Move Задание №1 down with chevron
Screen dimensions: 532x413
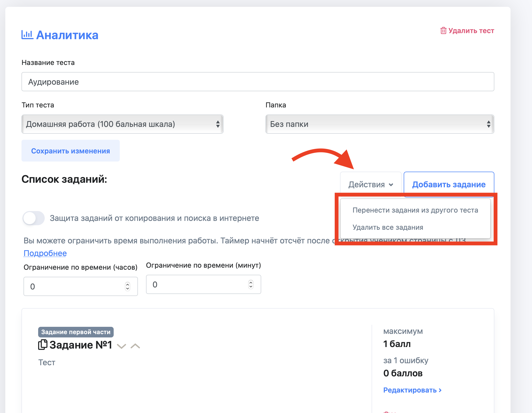click(x=122, y=346)
